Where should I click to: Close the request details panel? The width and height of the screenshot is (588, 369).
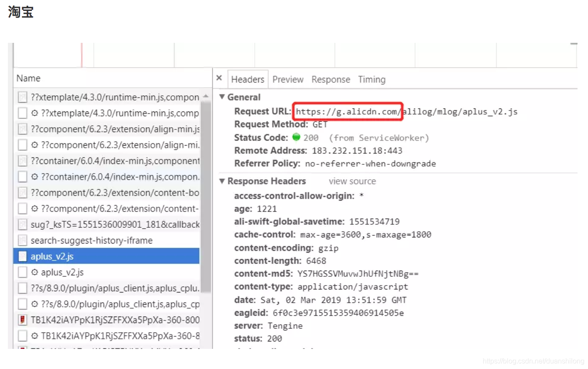(219, 78)
